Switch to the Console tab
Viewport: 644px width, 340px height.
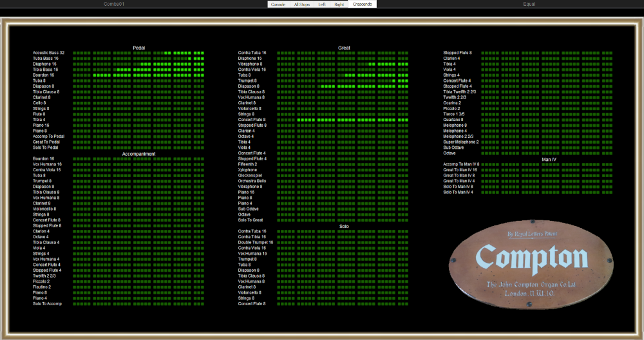[x=278, y=4]
